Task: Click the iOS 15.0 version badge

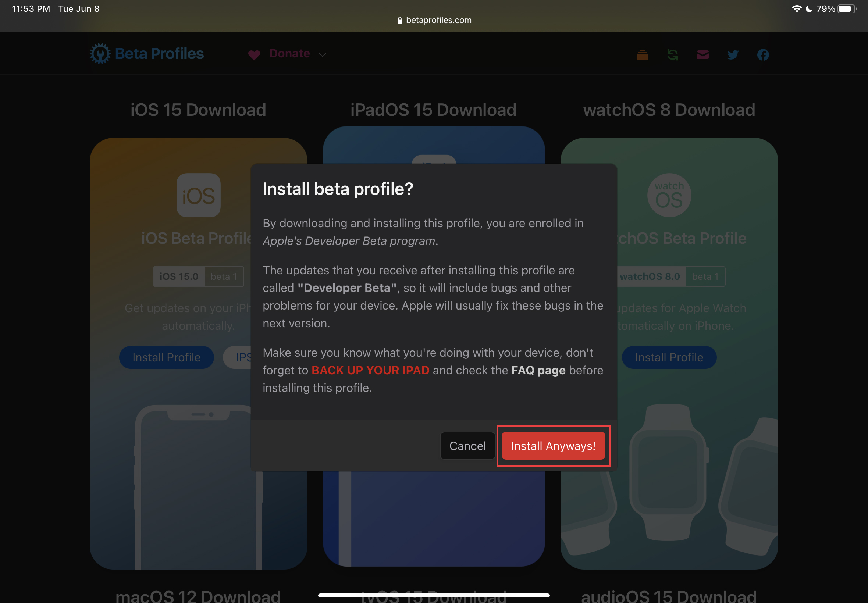Action: tap(179, 276)
